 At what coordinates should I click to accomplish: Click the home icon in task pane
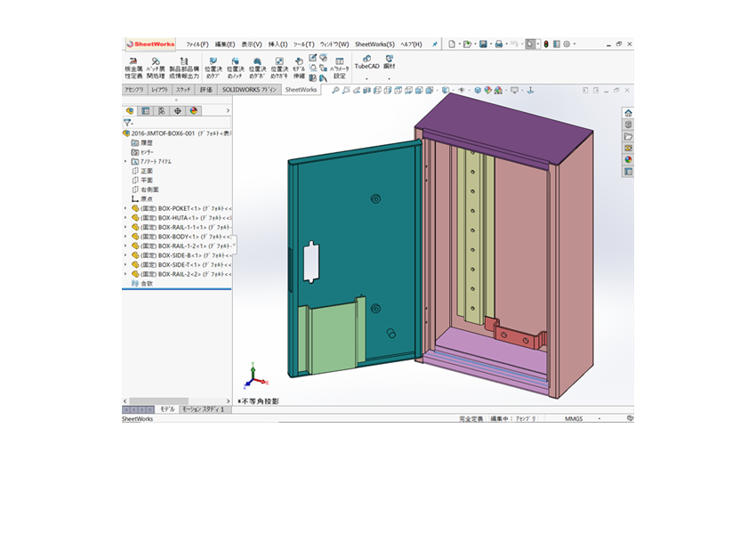pyautogui.click(x=628, y=113)
